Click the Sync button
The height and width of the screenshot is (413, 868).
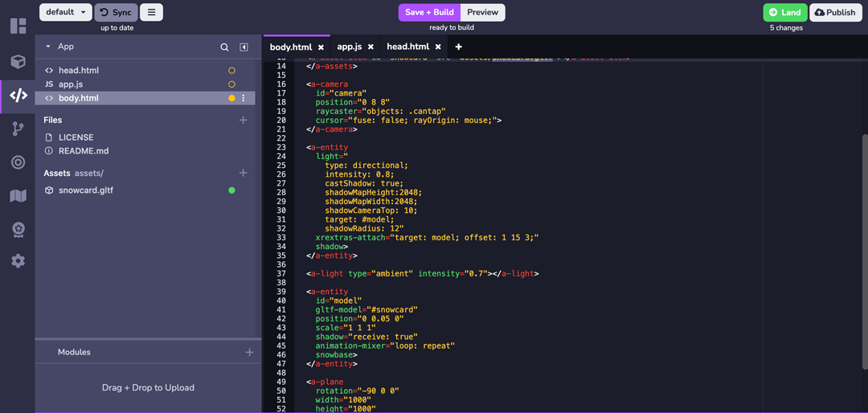[x=117, y=12]
